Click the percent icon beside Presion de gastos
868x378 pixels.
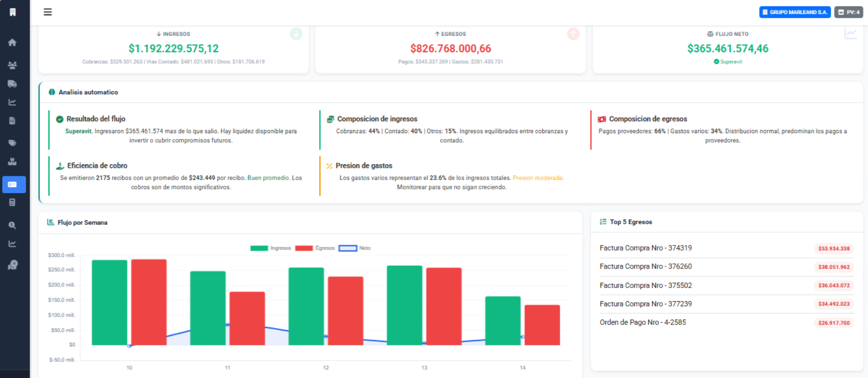click(x=329, y=166)
